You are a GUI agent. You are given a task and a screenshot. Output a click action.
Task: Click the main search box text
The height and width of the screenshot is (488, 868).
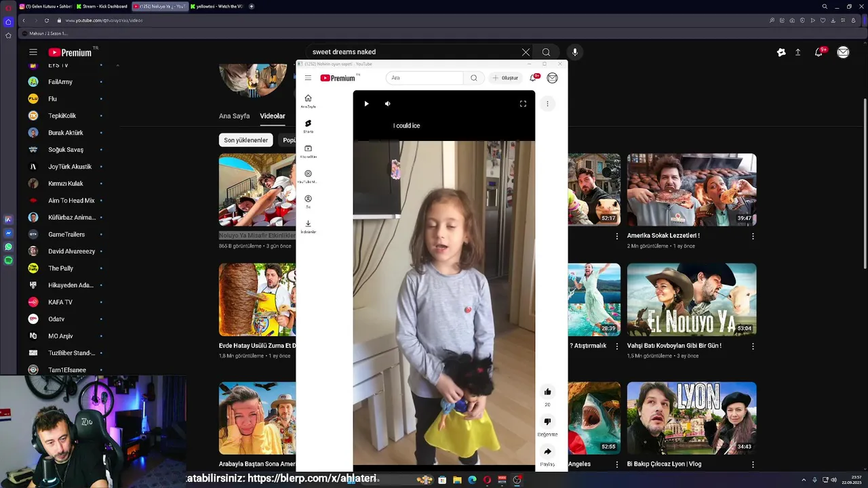click(x=344, y=52)
